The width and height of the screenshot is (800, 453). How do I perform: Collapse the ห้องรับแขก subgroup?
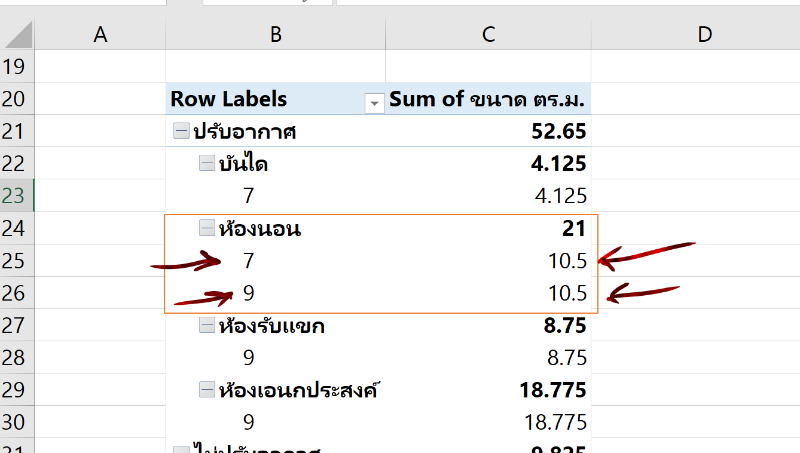point(206,326)
